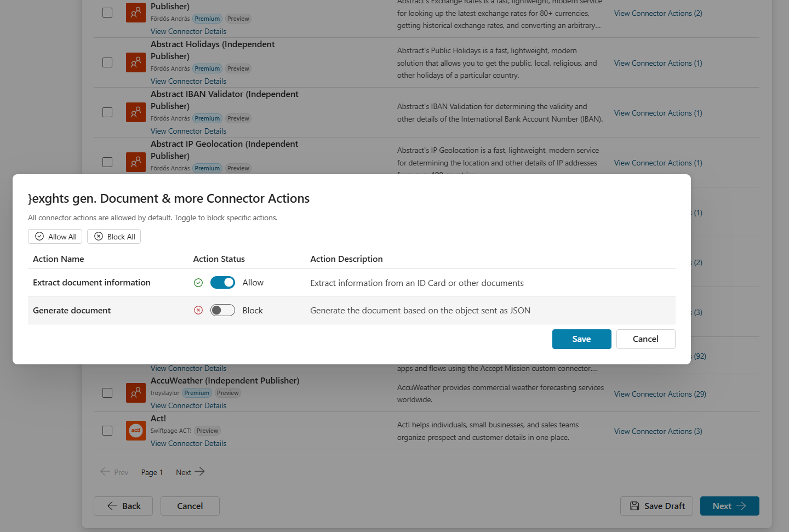Click the Premium badge on Abstract Holidays
This screenshot has width=789, height=532.
207,68
